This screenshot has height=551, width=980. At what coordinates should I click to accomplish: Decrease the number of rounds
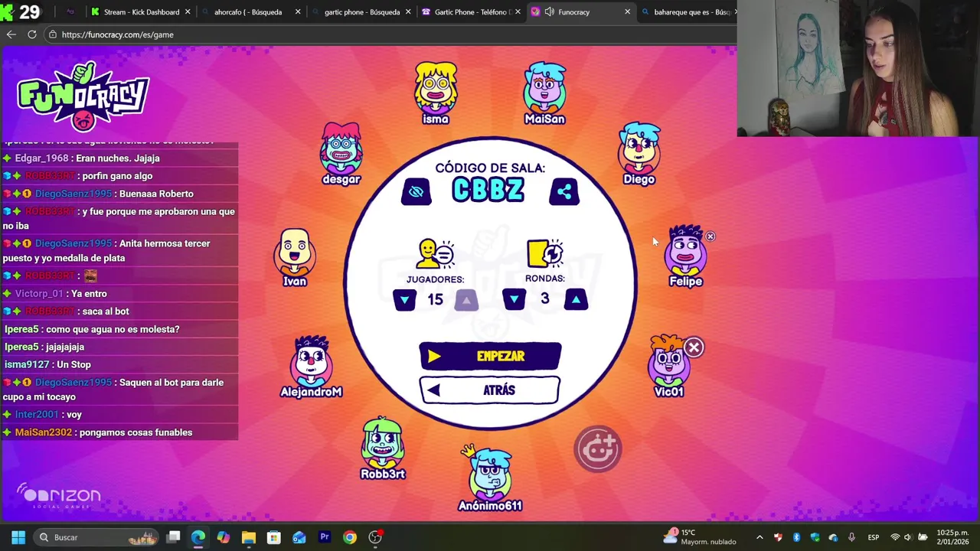coord(514,299)
